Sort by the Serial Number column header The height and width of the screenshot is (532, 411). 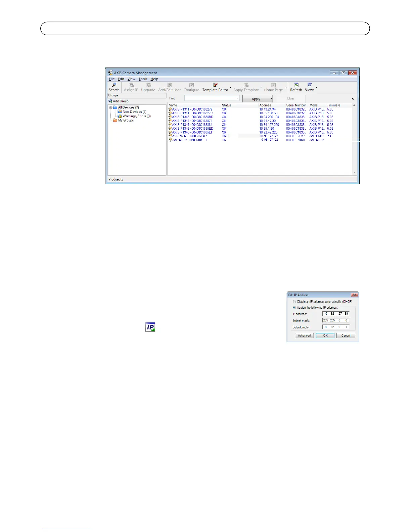[x=297, y=105]
